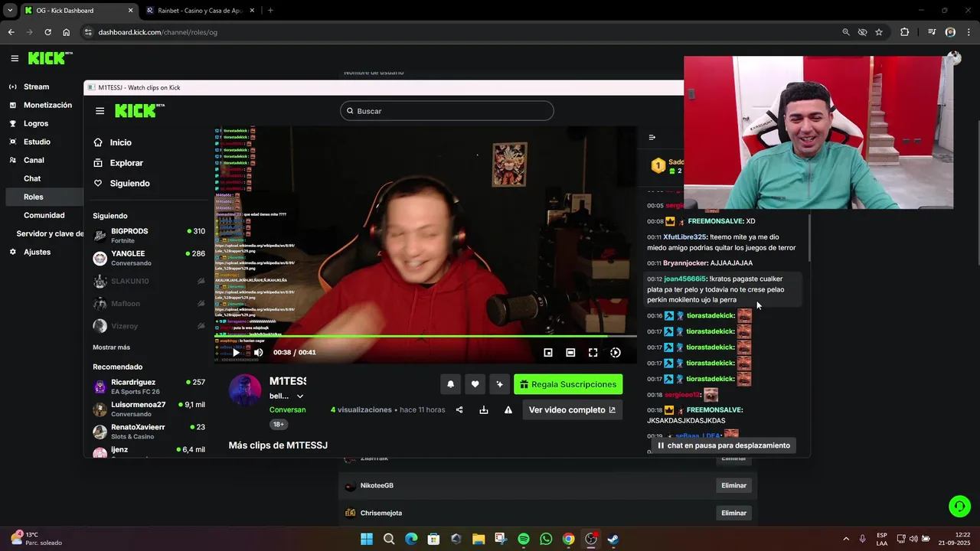980x551 pixels.
Task: Open BIGPRODS followed channel
Action: pos(149,236)
